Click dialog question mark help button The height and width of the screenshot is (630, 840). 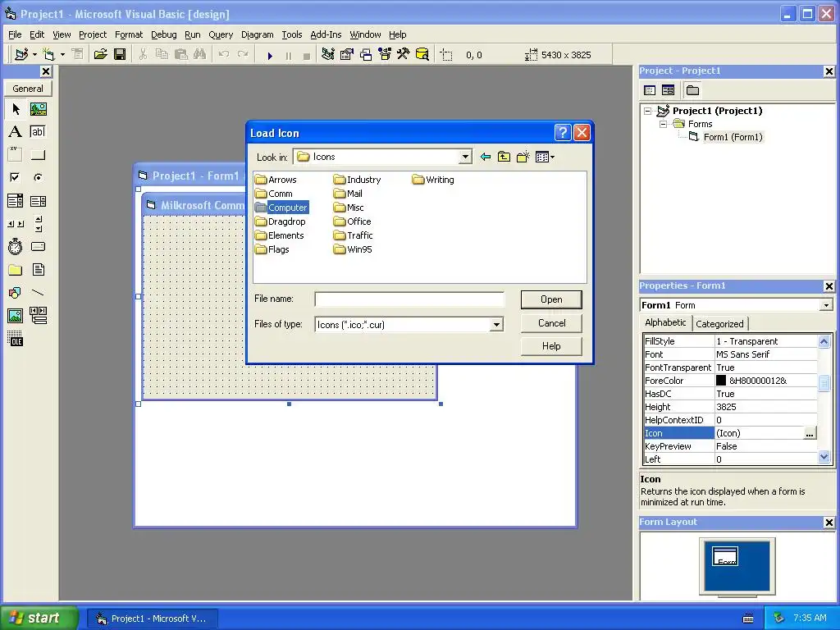pos(563,132)
